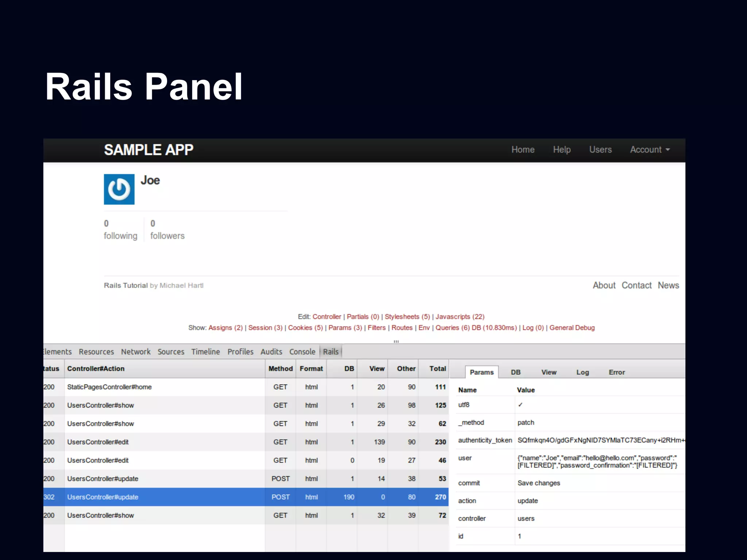Click the _method 'patch' value
747x560 pixels.
tap(526, 423)
